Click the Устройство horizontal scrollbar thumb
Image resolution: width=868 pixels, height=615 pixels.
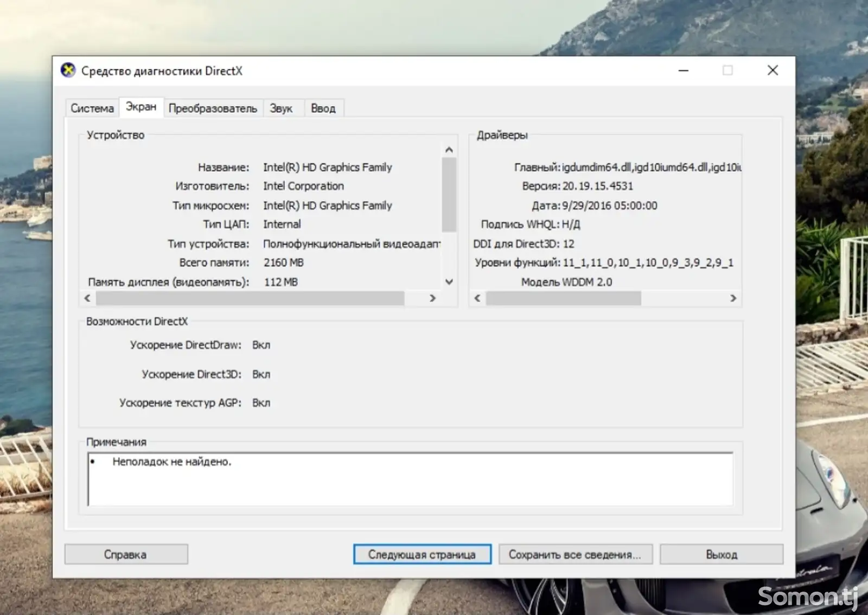coord(250,298)
